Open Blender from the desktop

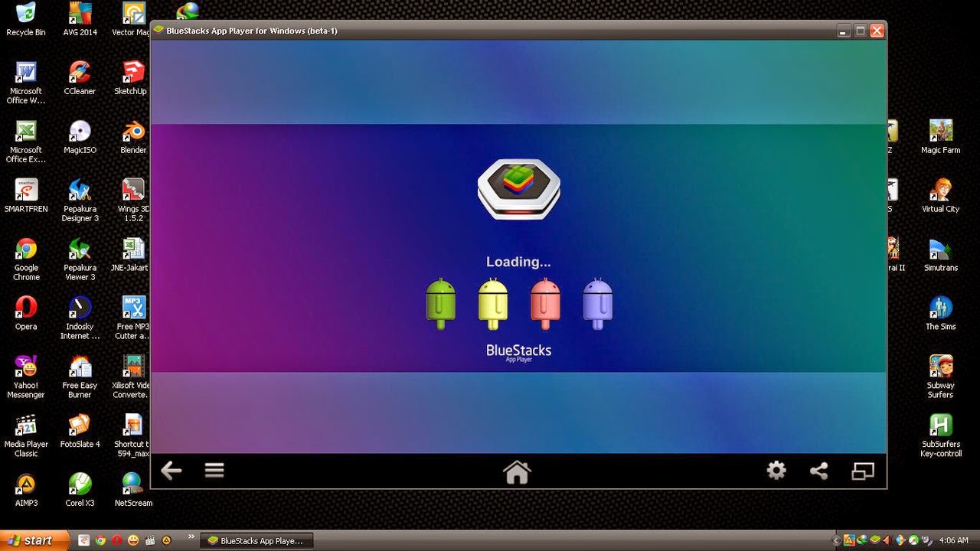[133, 137]
